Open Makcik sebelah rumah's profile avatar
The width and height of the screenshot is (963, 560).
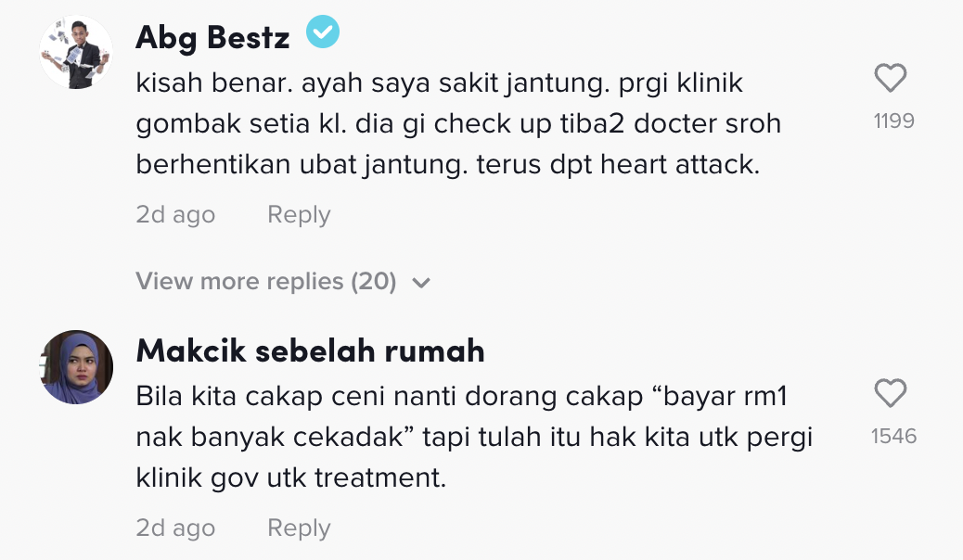pyautogui.click(x=76, y=367)
